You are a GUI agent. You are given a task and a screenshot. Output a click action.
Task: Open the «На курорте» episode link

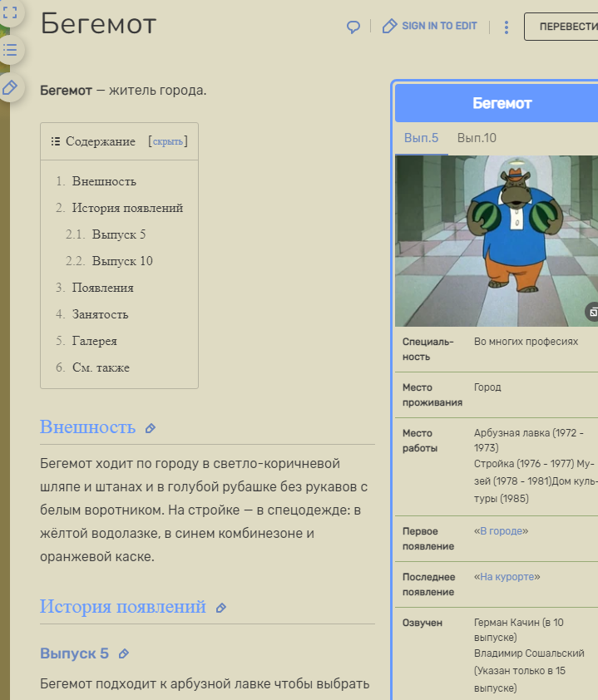tap(507, 577)
